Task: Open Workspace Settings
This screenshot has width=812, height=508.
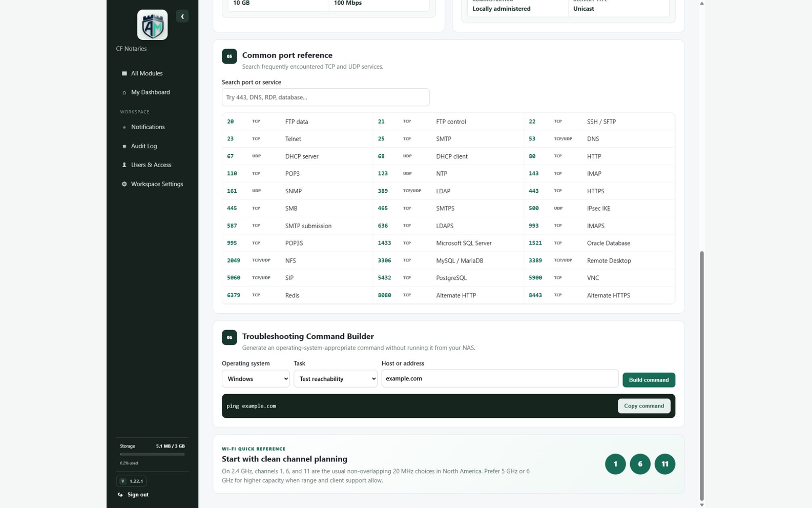Action: [x=152, y=184]
